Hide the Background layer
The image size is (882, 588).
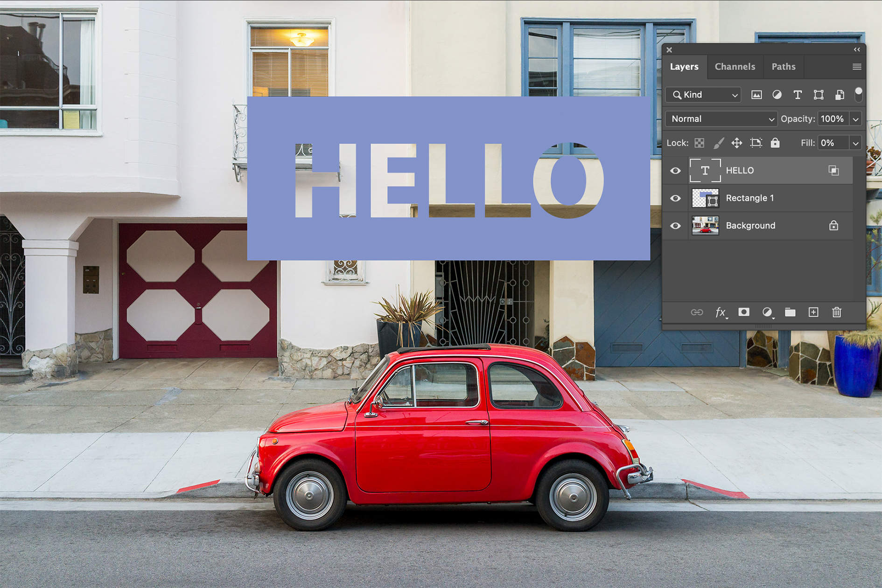coord(675,226)
